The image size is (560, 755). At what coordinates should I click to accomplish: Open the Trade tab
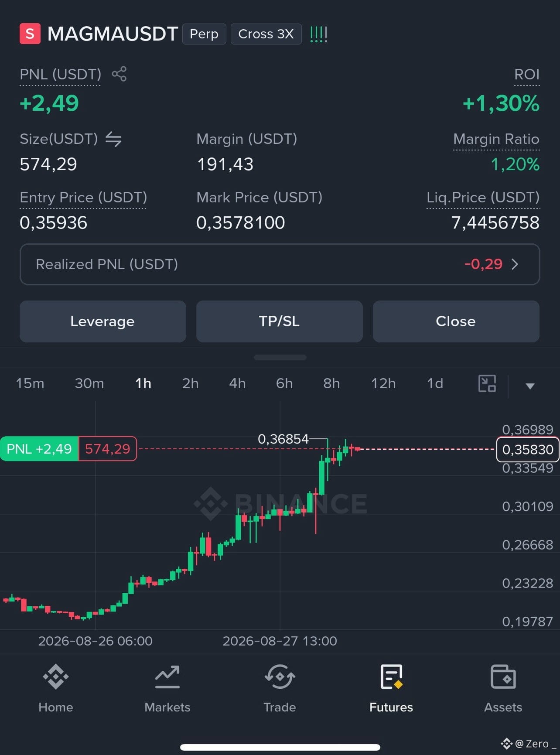[x=280, y=688]
